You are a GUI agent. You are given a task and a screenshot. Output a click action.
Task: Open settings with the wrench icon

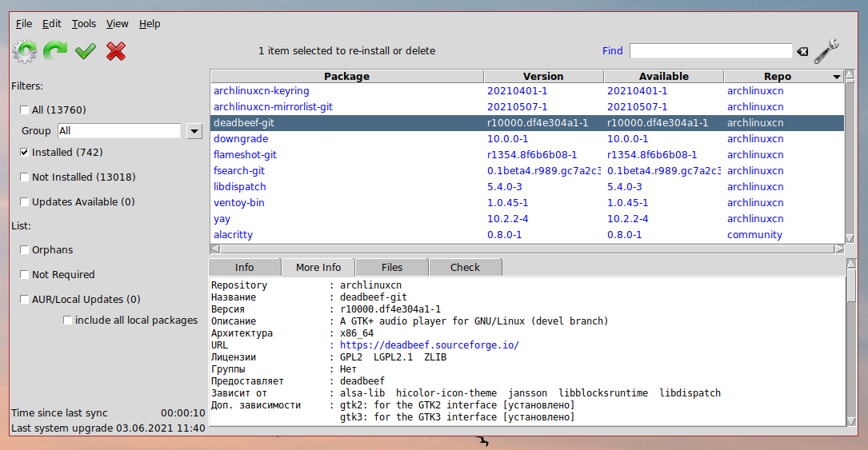click(x=826, y=50)
